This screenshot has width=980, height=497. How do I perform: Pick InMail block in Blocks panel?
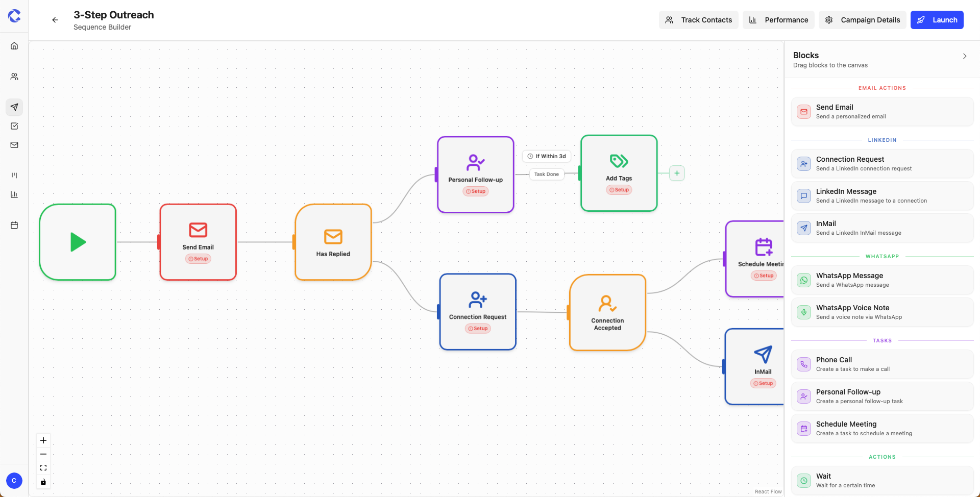coord(882,228)
